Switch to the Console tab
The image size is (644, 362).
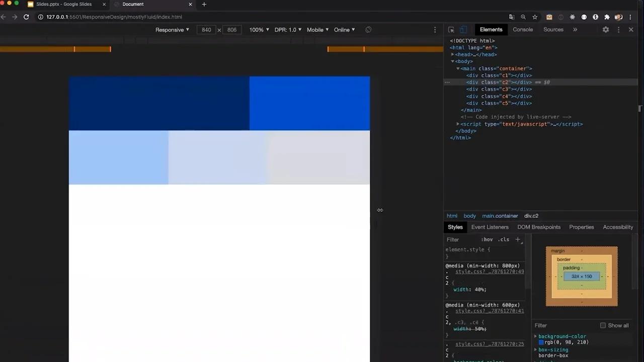click(523, 29)
